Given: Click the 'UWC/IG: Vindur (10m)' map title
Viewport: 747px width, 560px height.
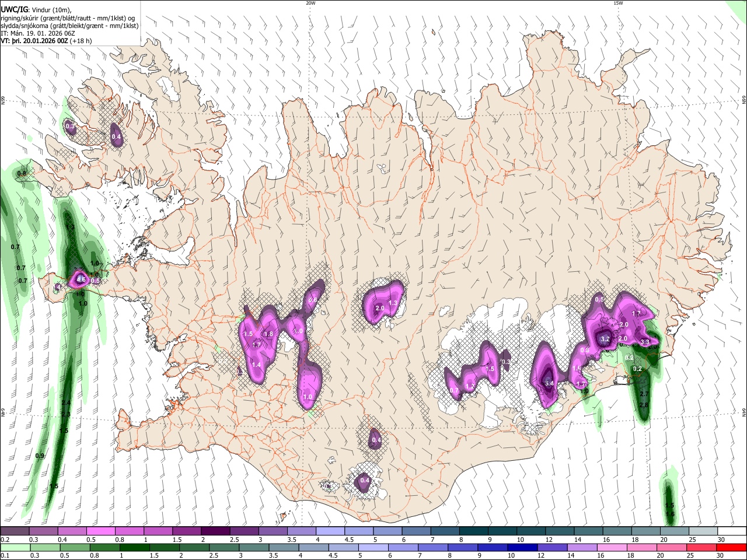Looking at the screenshot, I should point(36,9).
